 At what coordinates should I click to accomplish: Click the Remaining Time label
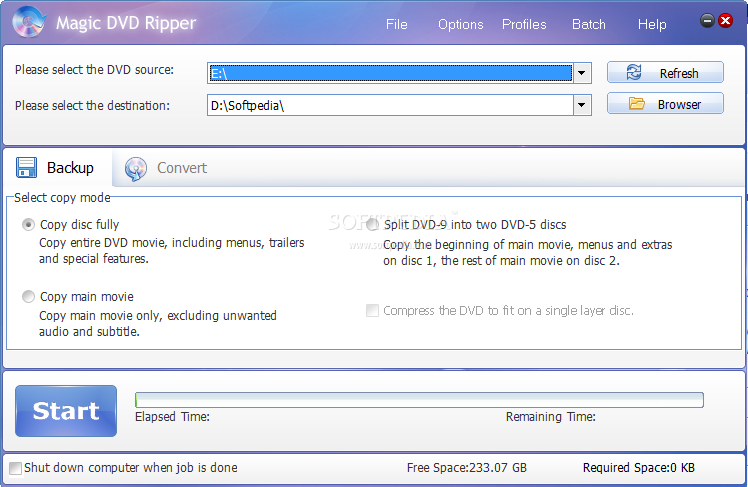551,416
